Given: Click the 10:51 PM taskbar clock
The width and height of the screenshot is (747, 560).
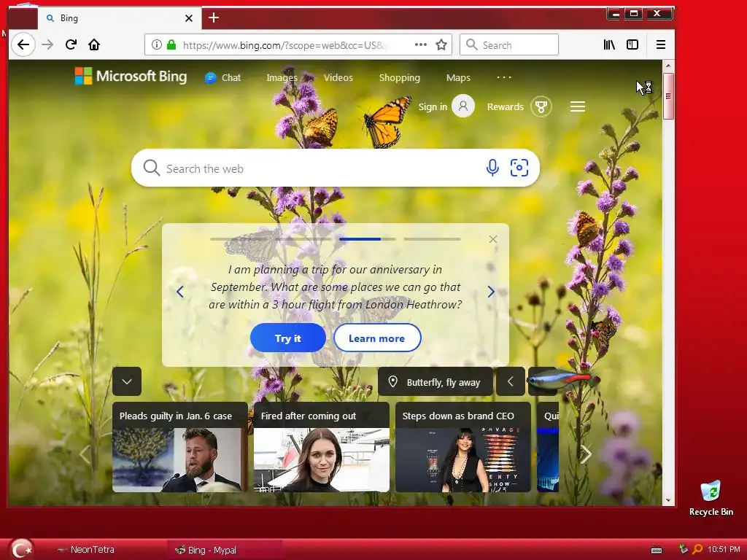Looking at the screenshot, I should [724, 550].
